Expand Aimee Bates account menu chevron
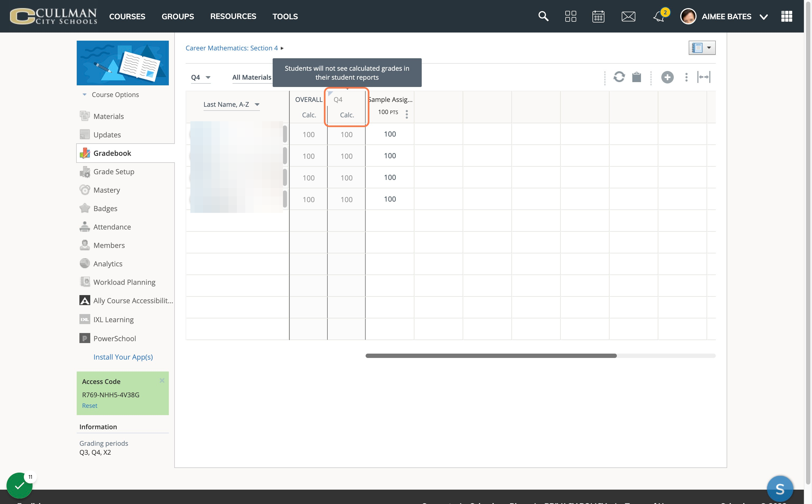This screenshot has width=812, height=504. [764, 17]
